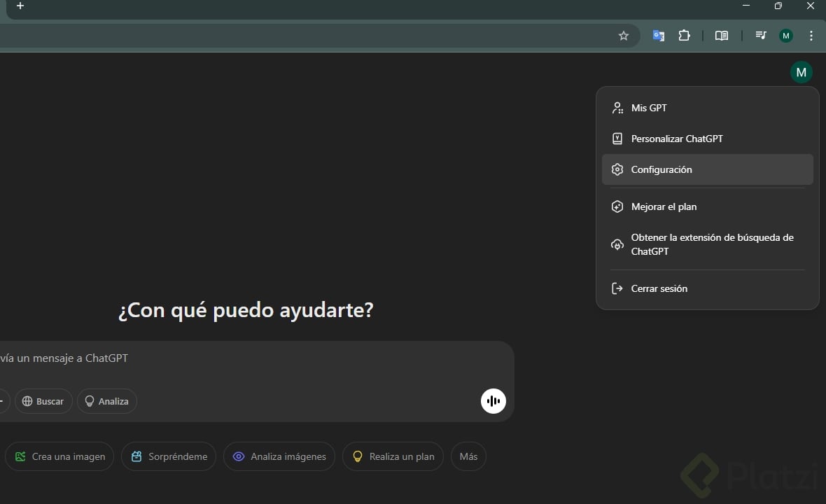826x504 pixels.
Task: Open a new browser tab with plus icon
Action: [20, 6]
